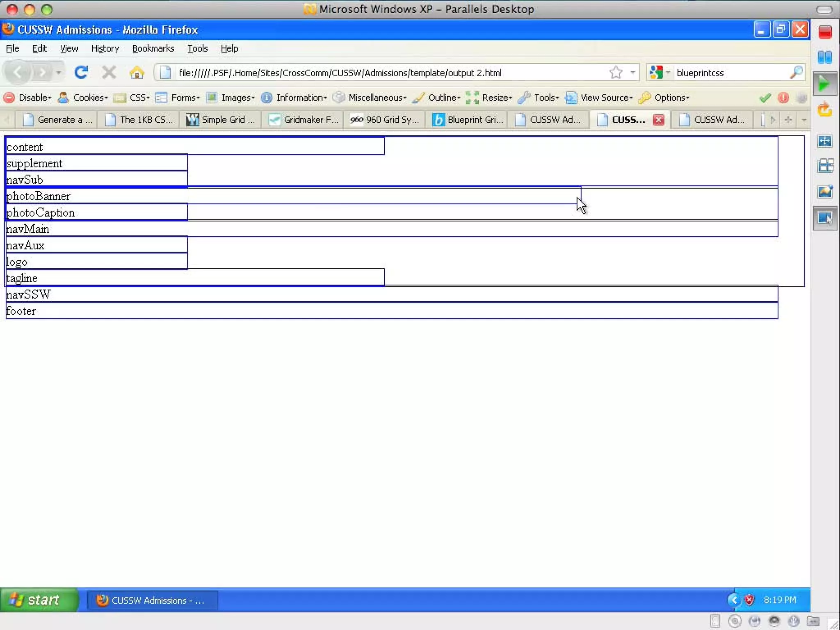This screenshot has height=630, width=840.
Task: Click the Firefox reload button
Action: click(x=81, y=73)
